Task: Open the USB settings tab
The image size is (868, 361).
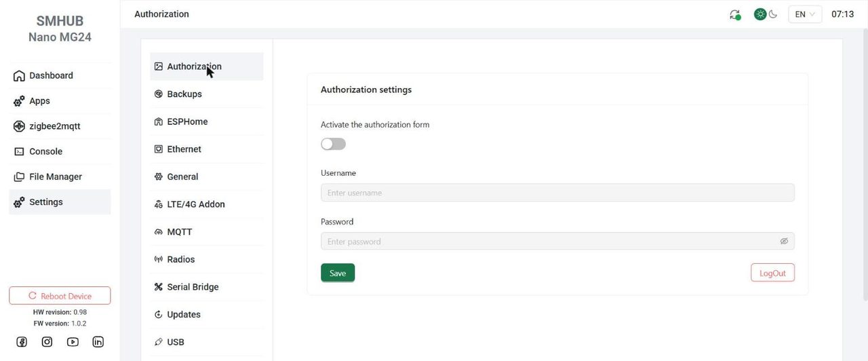Action: (207, 342)
